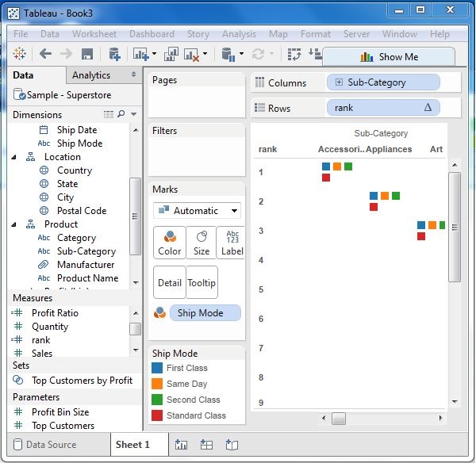Click the swap rows and columns icon

(294, 54)
